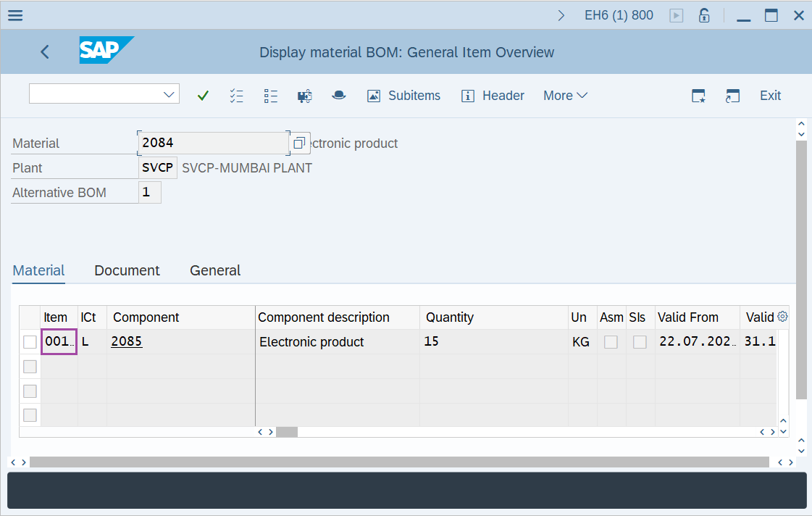This screenshot has width=812, height=516.
Task: Expand the More menu in the toolbar
Action: point(565,96)
